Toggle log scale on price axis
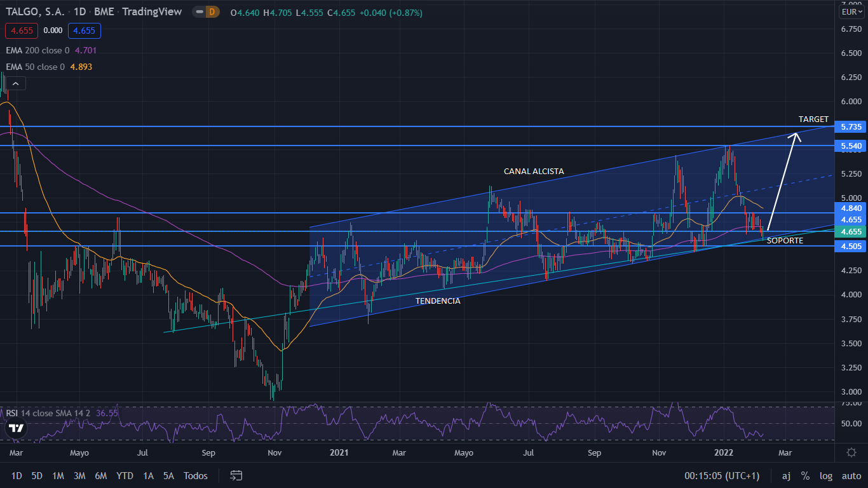Viewport: 868px width, 488px height. coord(826,475)
